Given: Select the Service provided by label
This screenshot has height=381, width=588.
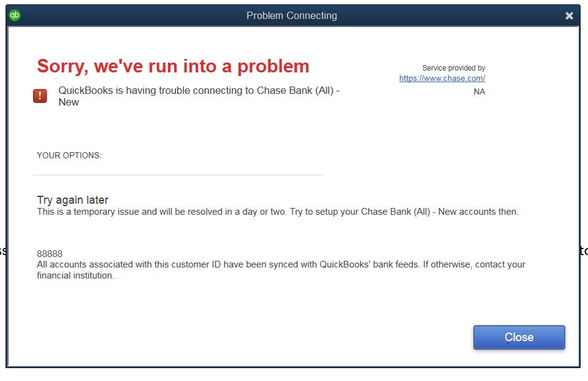Looking at the screenshot, I should (454, 67).
